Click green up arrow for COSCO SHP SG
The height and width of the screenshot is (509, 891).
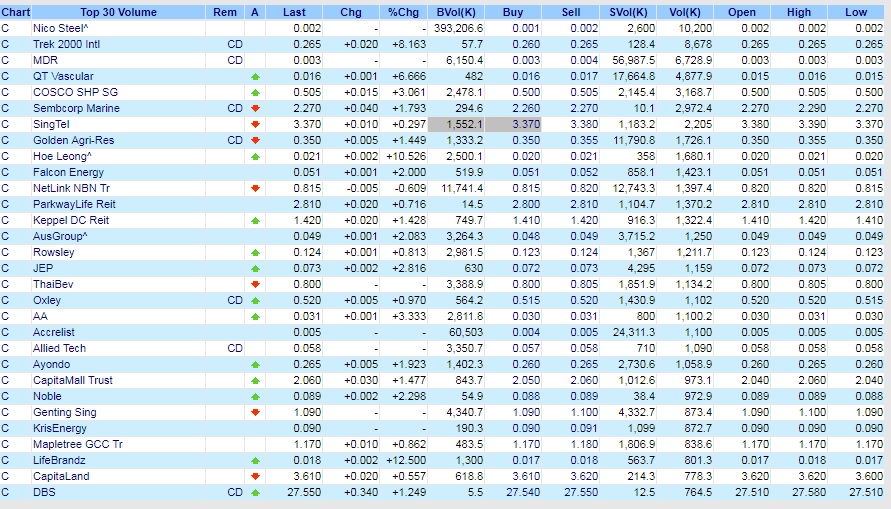pos(255,93)
